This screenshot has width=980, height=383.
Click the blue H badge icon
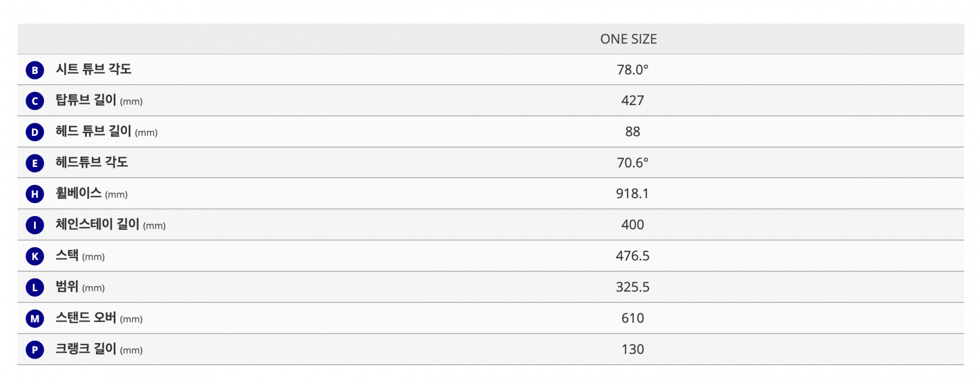click(35, 194)
